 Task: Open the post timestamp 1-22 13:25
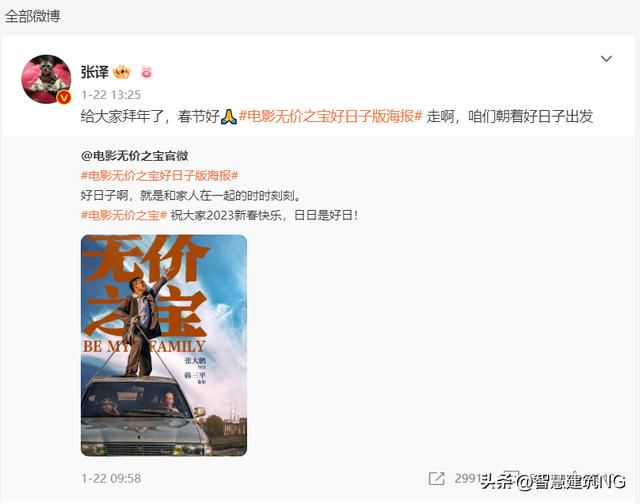tap(111, 95)
